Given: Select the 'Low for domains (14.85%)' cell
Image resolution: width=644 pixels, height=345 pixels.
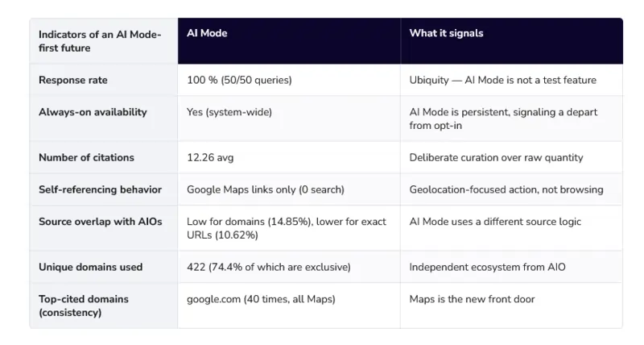Looking at the screenshot, I should click(x=289, y=228).
